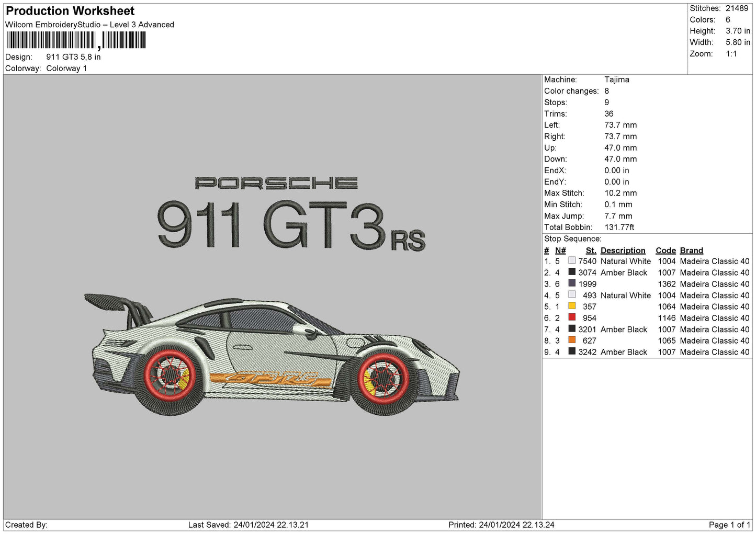Click the 'Page 1 of 1' footer text
The height and width of the screenshot is (534, 756).
[x=729, y=525]
